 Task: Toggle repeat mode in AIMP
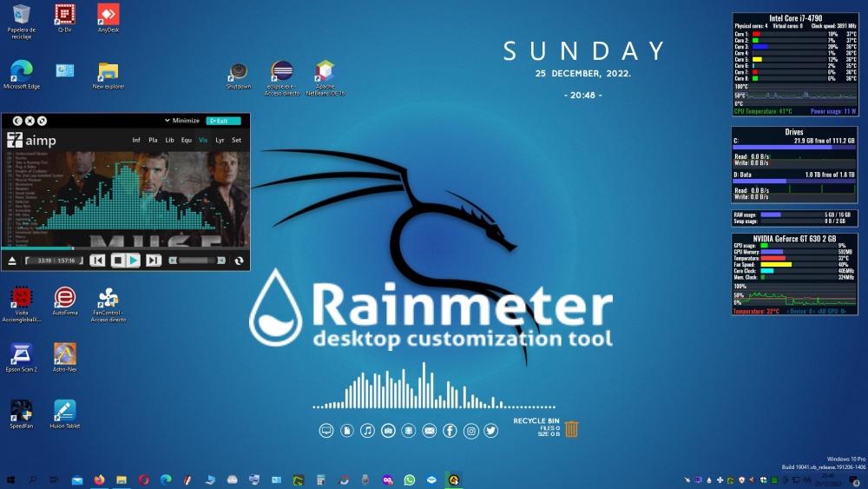[240, 261]
